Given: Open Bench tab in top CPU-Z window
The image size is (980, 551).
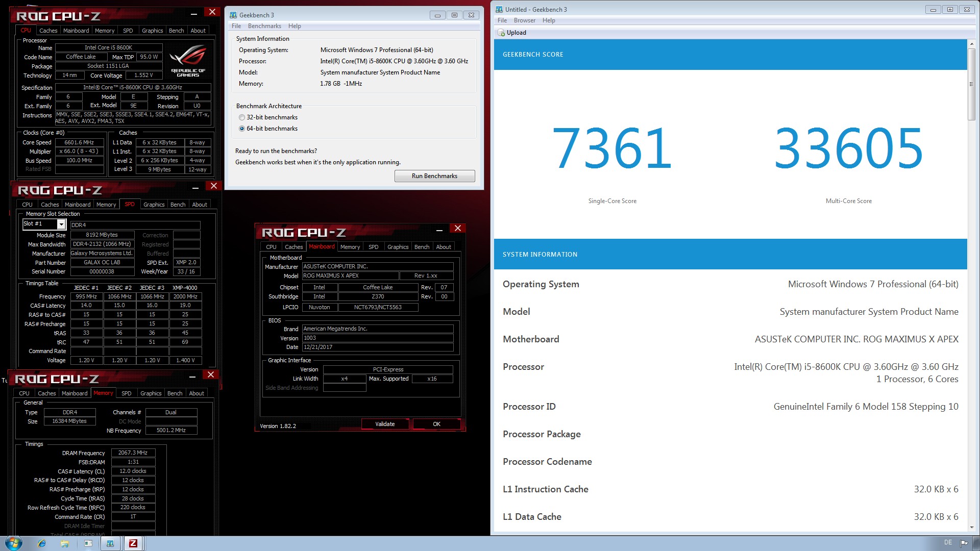Looking at the screenshot, I should [176, 31].
